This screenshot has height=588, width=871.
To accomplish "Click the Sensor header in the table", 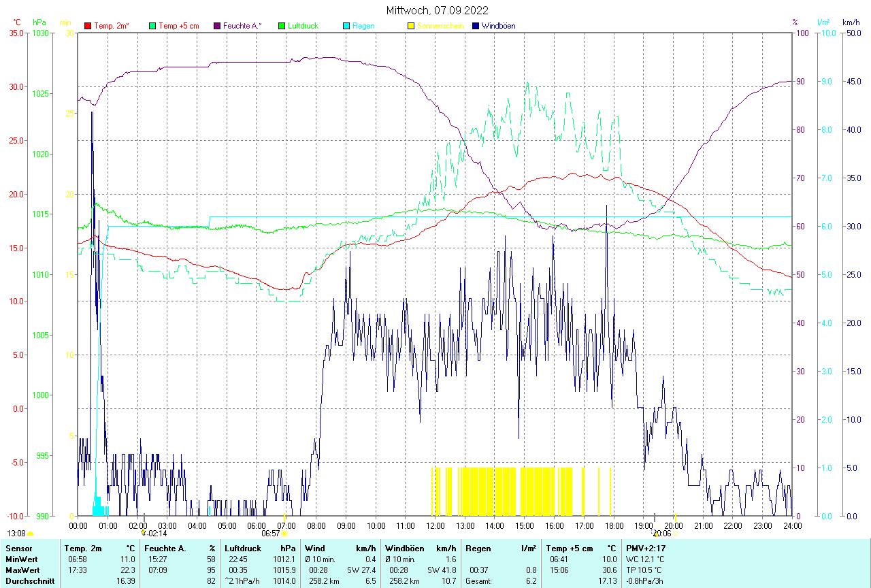I will tap(18, 548).
